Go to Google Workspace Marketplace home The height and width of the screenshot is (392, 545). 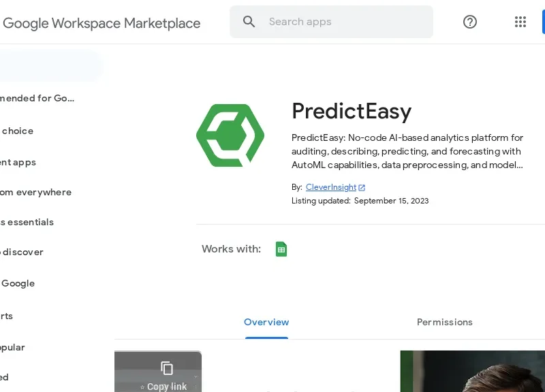101,23
